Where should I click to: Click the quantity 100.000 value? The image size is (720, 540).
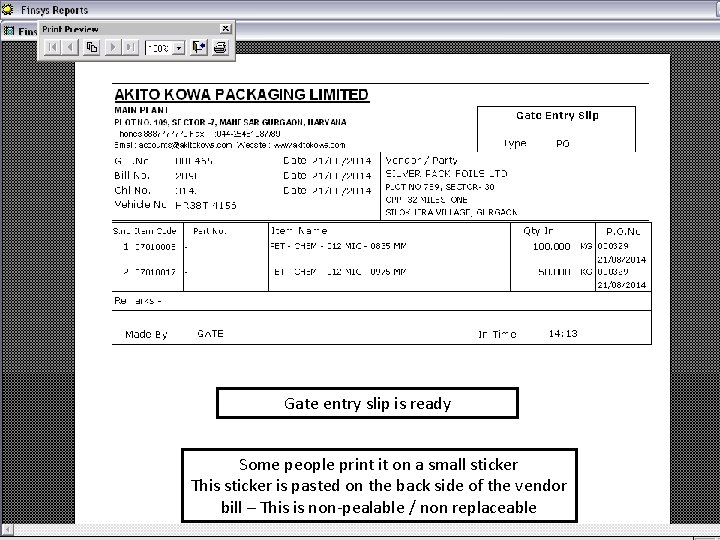[551, 247]
